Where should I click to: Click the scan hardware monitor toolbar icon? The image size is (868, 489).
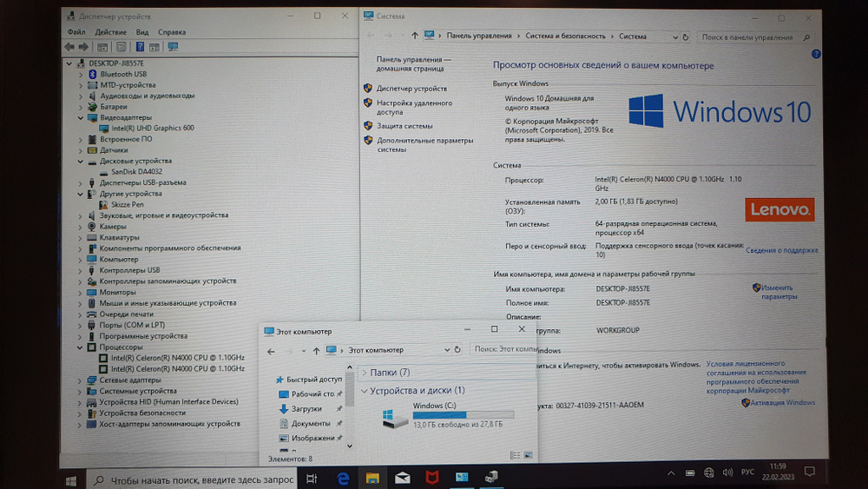[173, 47]
